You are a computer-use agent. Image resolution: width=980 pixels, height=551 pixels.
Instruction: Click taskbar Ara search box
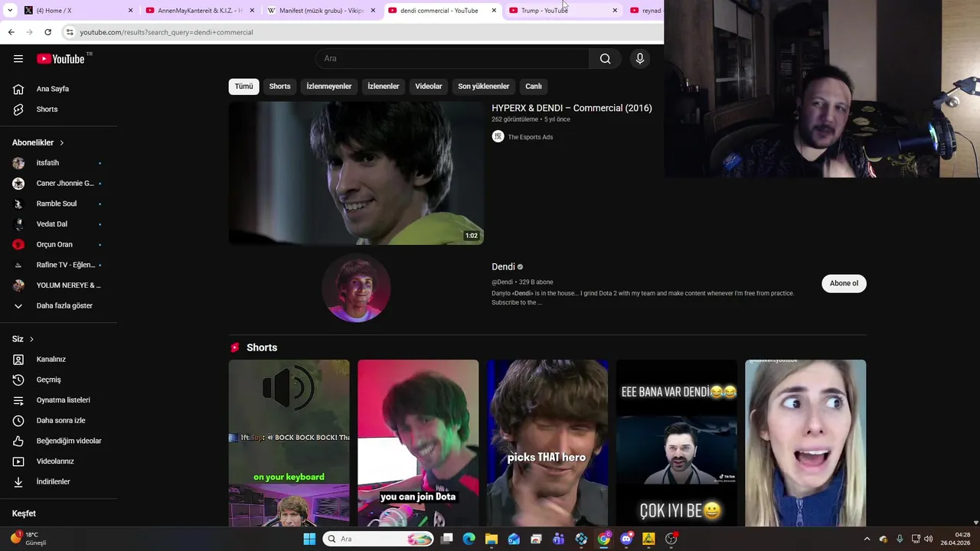[379, 539]
